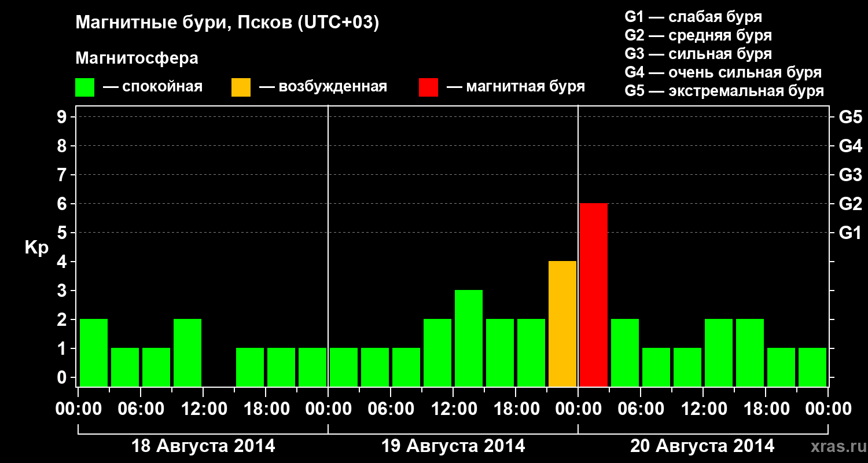The image size is (868, 463).
Task: Click the '18 Августа 2014' date label
Action: click(203, 446)
